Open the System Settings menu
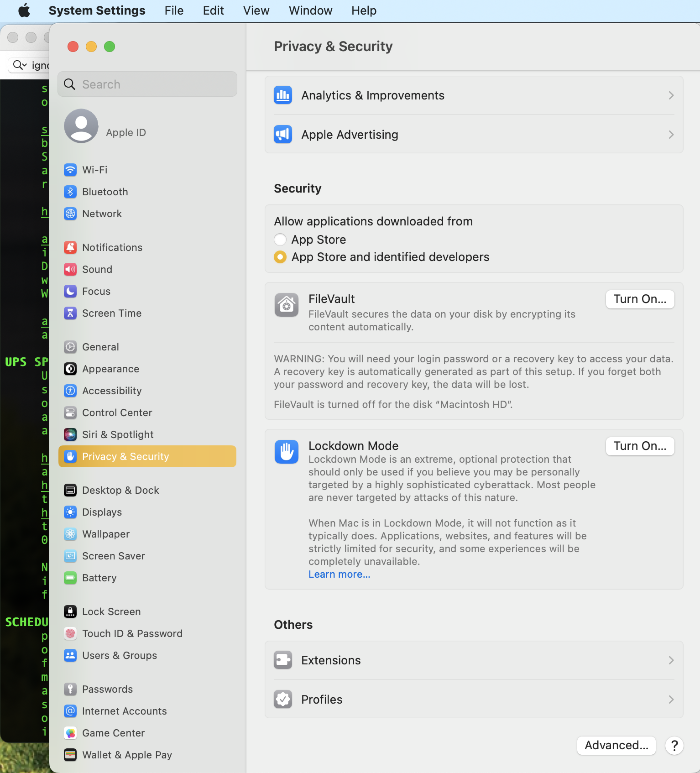 [97, 10]
